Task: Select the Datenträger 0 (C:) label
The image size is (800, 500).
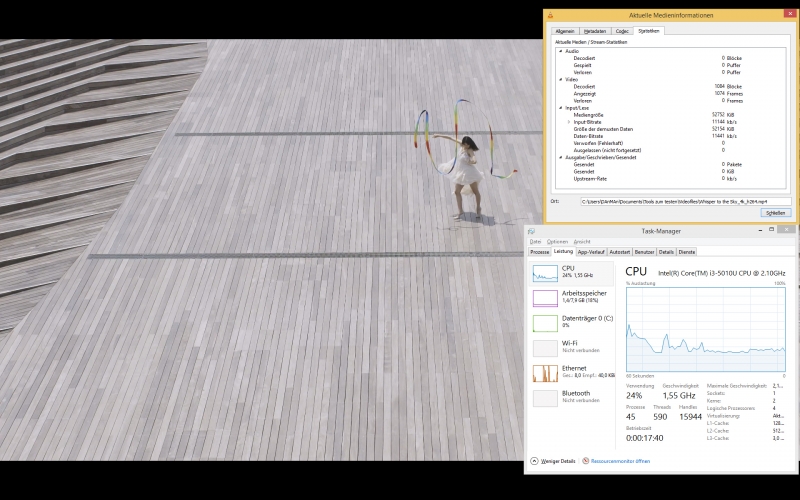Action: coord(587,318)
